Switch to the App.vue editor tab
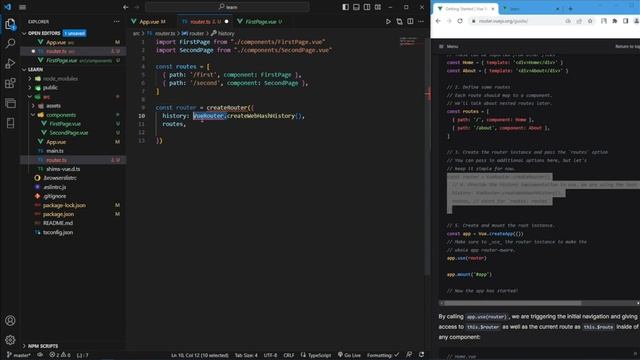 [x=152, y=22]
